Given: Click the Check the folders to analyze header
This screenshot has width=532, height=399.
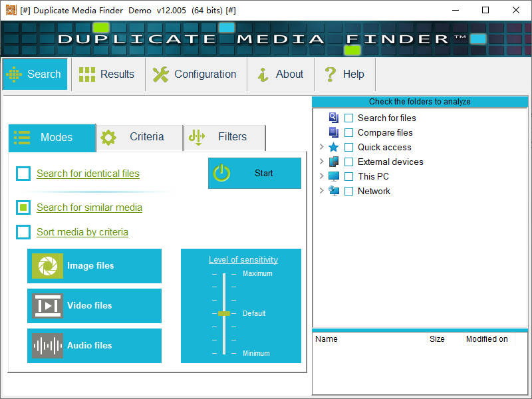Looking at the screenshot, I should tap(420, 102).
